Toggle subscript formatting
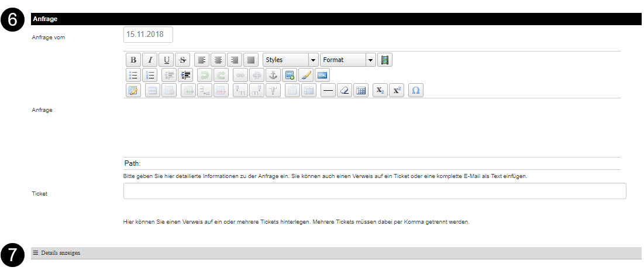 point(380,91)
